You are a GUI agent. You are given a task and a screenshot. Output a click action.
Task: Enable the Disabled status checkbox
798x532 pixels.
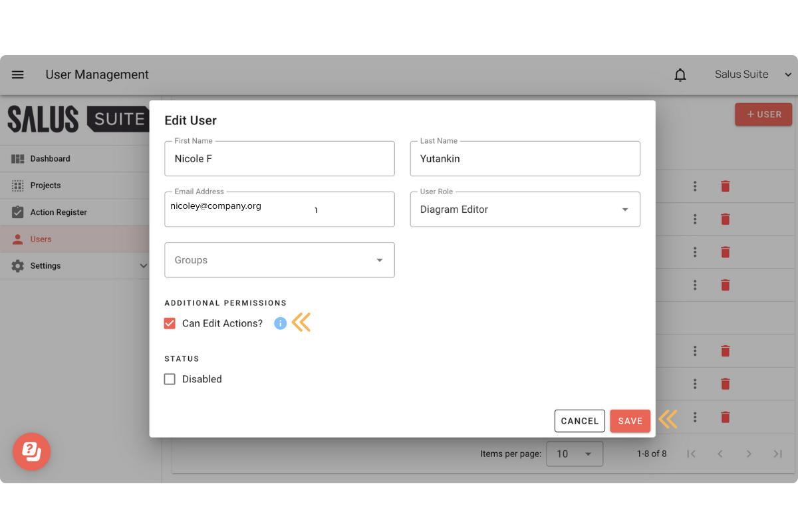[170, 378]
